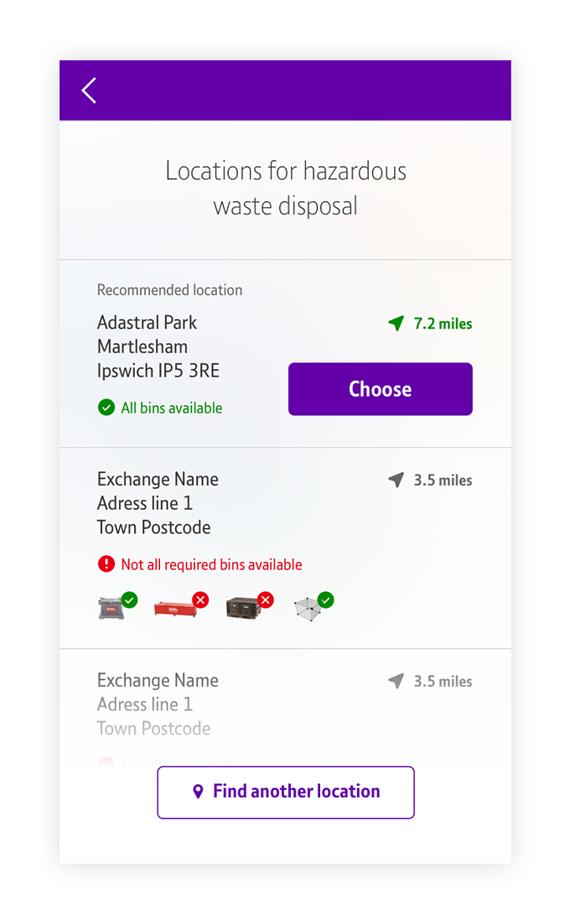Tap the 3.5 miles arrow on first Exchange
Image resolution: width=570 pixels, height=924 pixels.
396,480
